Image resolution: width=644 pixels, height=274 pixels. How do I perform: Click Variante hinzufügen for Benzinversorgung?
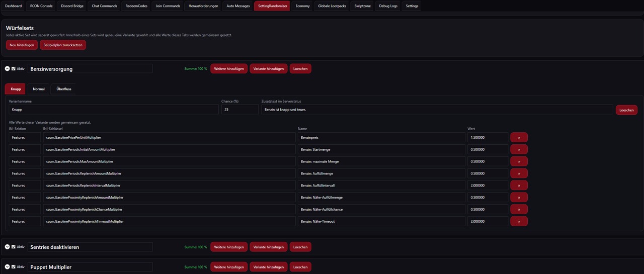[x=269, y=68]
